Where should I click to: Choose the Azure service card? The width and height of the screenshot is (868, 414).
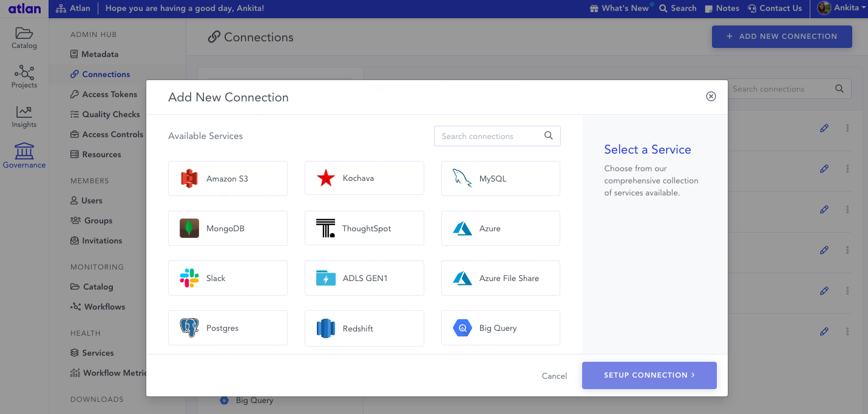point(501,228)
